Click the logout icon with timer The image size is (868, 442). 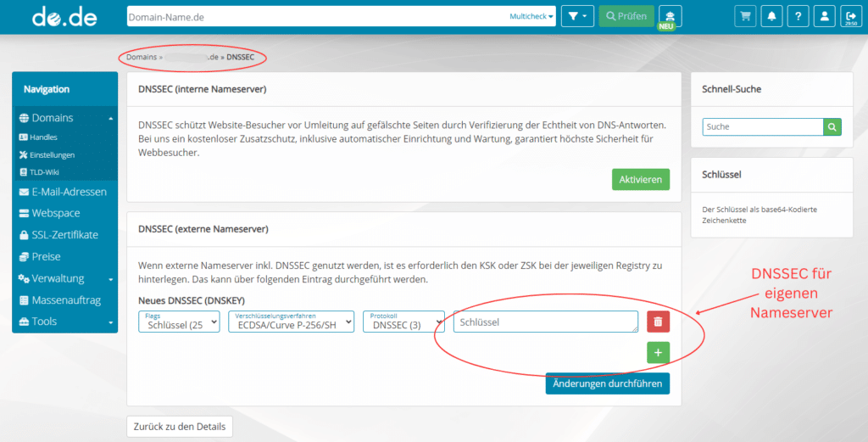coord(851,17)
